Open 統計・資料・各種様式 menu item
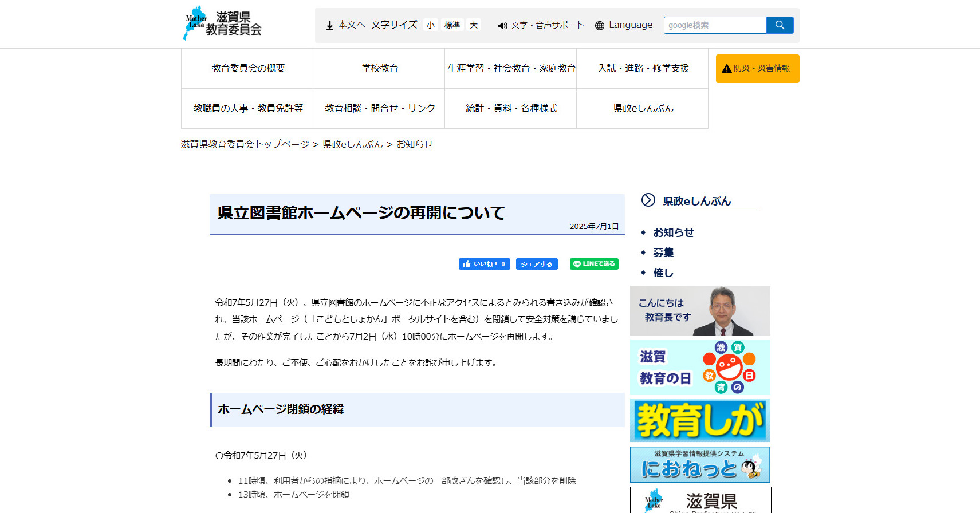The image size is (980, 513). (x=511, y=108)
